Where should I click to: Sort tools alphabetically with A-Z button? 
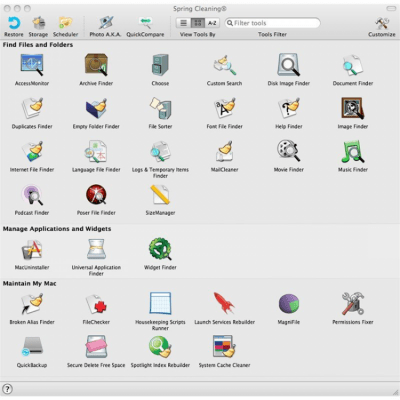click(212, 23)
